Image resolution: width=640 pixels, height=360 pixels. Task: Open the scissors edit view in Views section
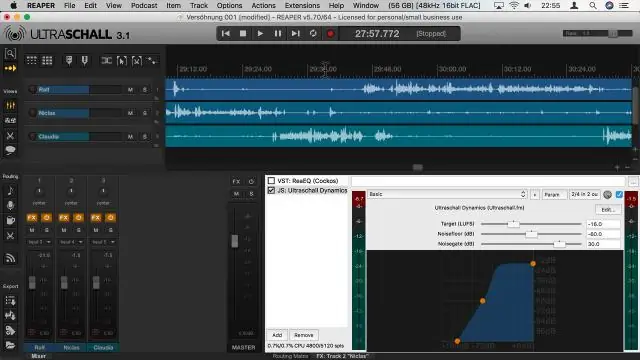click(x=10, y=136)
